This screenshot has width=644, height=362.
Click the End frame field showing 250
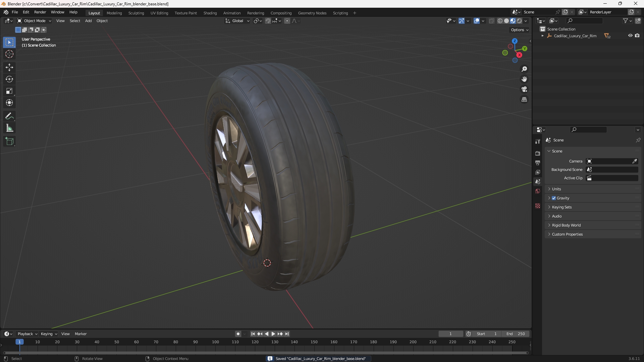tap(516, 334)
